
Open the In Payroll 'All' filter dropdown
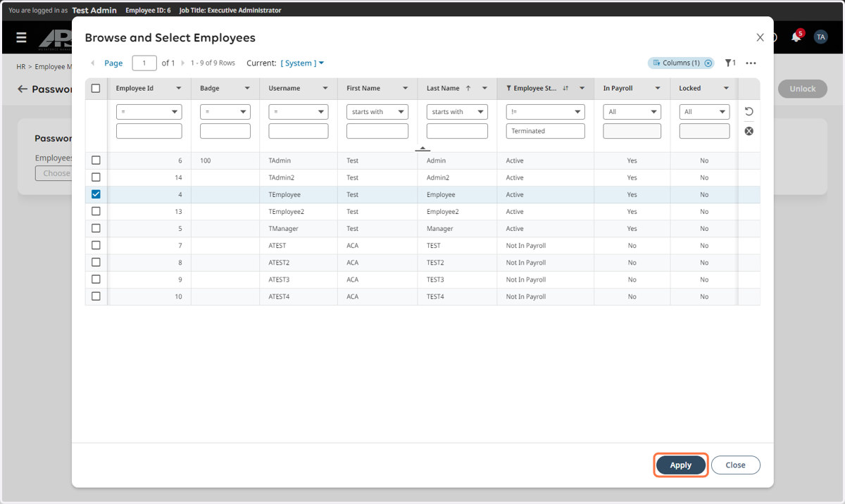click(632, 112)
